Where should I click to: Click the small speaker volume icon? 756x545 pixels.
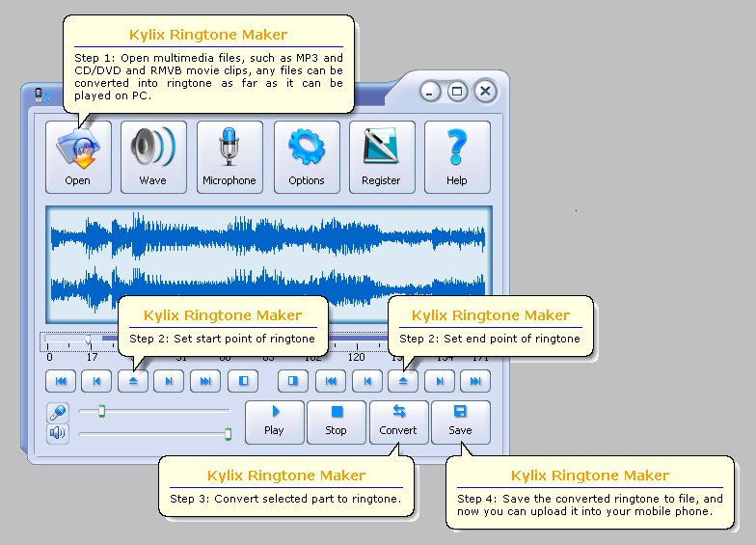58,433
